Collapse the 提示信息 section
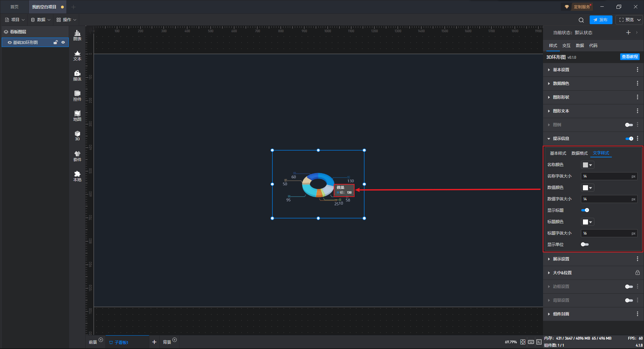Image resolution: width=644 pixels, height=349 pixels. 549,139
